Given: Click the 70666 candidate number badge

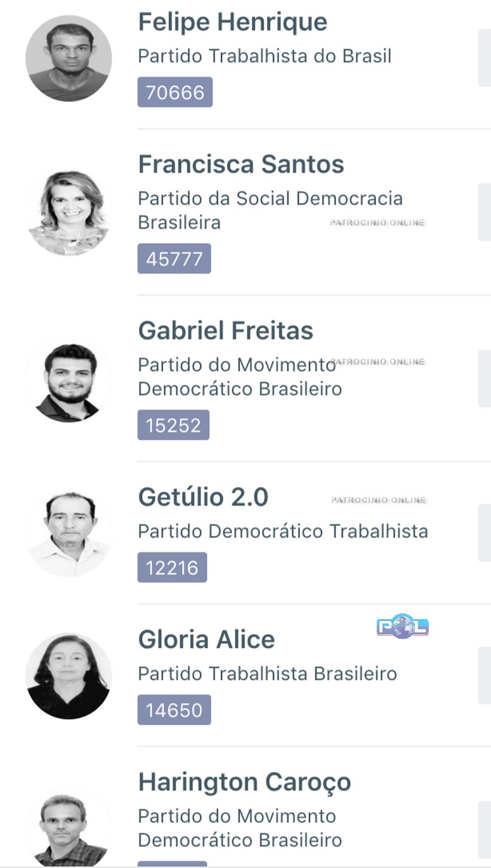Looking at the screenshot, I should point(175,93).
